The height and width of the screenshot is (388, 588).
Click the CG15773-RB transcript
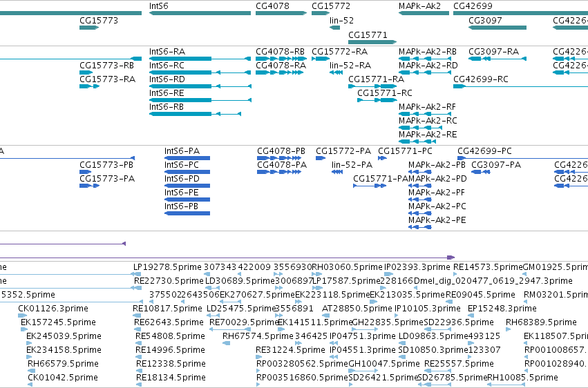click(107, 66)
